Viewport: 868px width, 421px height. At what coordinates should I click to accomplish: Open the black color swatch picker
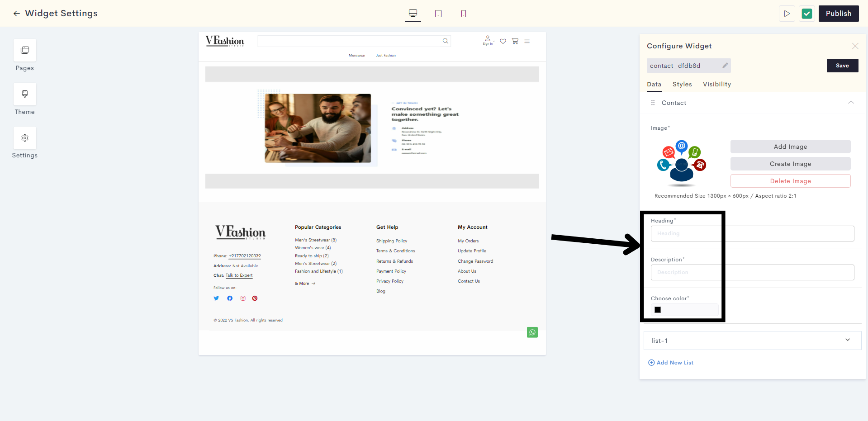point(658,310)
